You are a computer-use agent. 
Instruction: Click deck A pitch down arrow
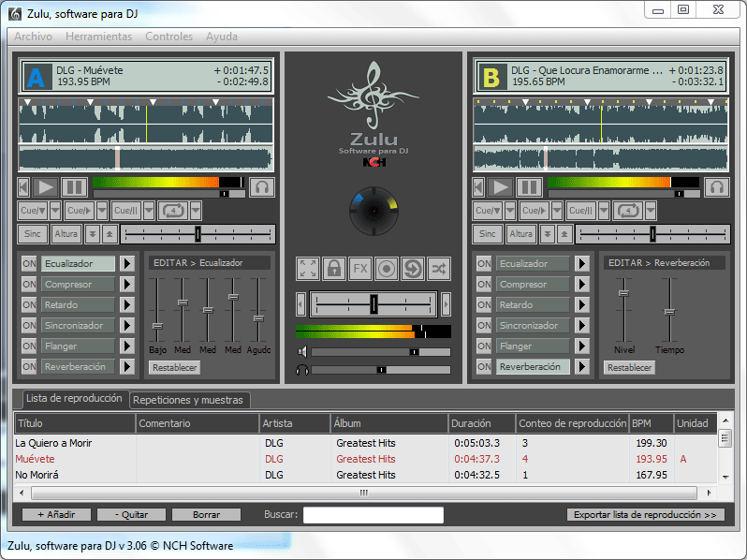coord(93,234)
